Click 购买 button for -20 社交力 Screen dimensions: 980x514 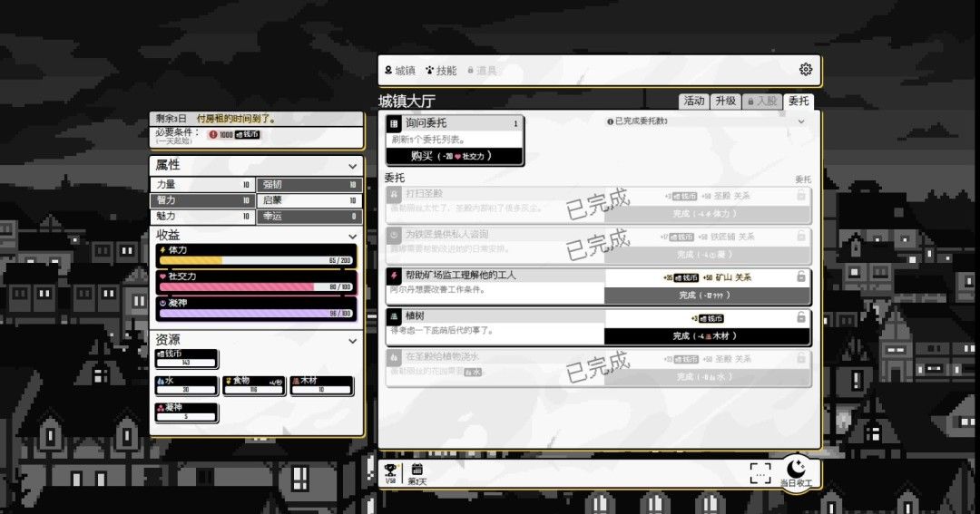455,156
